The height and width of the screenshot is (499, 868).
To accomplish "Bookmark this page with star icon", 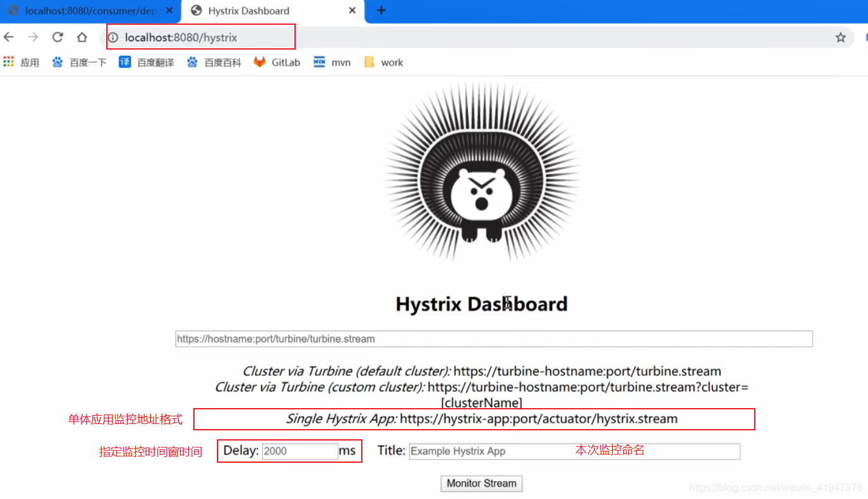I will [x=841, y=38].
